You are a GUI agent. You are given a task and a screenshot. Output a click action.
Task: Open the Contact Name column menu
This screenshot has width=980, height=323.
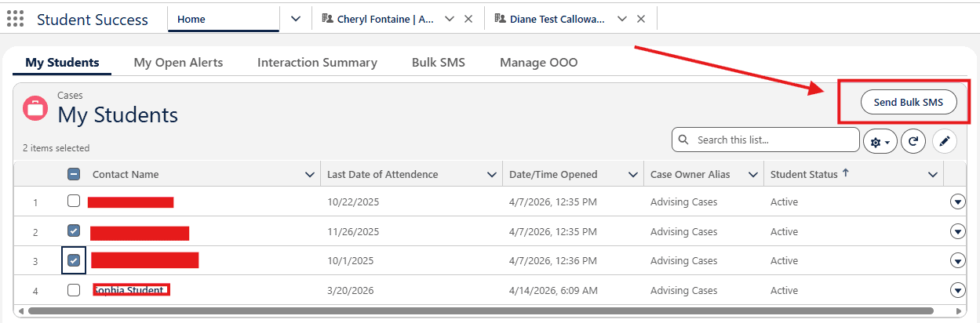coord(310,174)
